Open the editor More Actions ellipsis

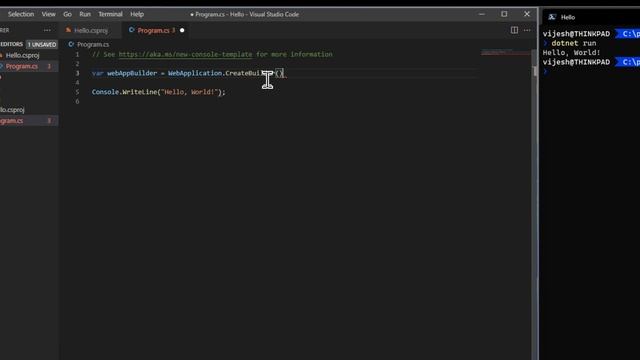tap(527, 30)
